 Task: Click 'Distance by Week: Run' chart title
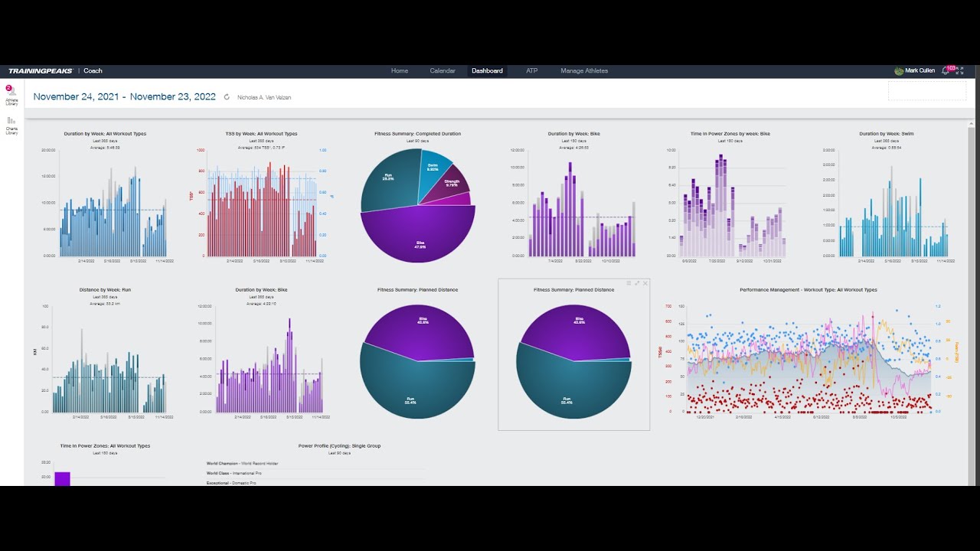tap(105, 290)
